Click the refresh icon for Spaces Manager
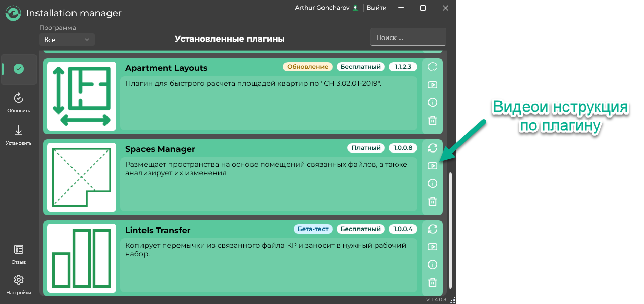Screen dimensions: 644x304 (x=432, y=148)
